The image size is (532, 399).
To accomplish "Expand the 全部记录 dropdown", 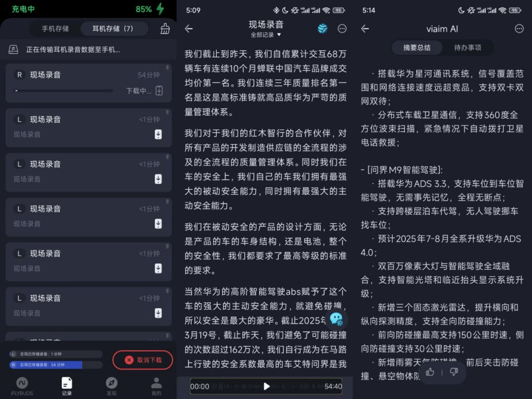I will pyautogui.click(x=266, y=35).
